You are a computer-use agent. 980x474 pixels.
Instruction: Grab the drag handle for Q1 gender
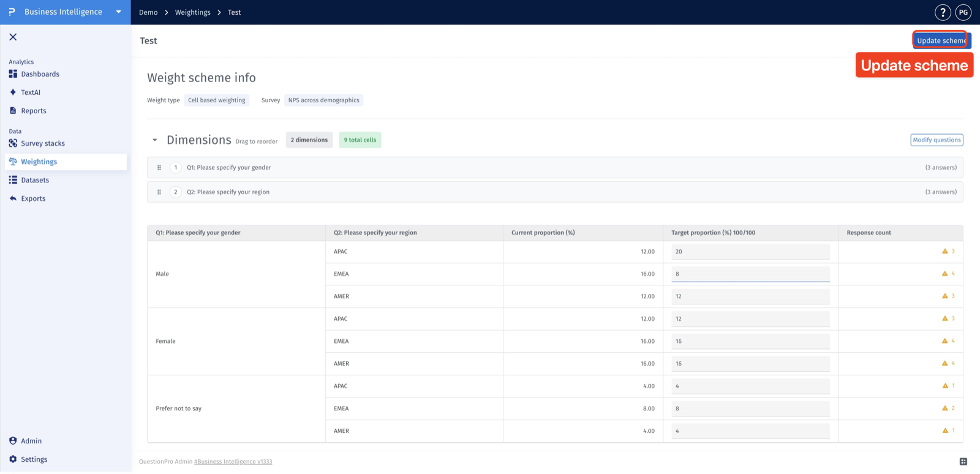(x=159, y=168)
